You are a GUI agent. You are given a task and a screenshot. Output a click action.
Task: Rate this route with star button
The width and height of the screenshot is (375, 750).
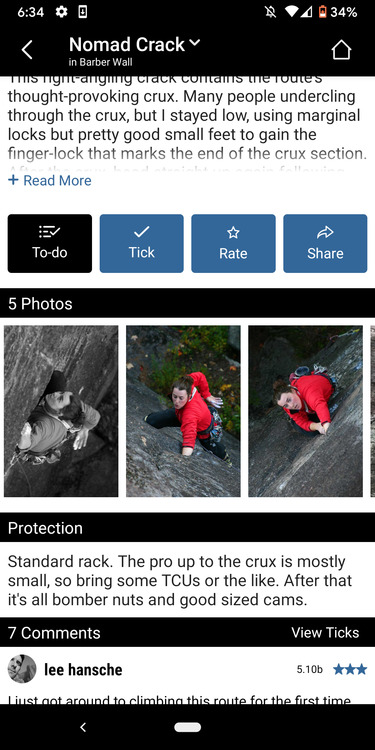233,243
